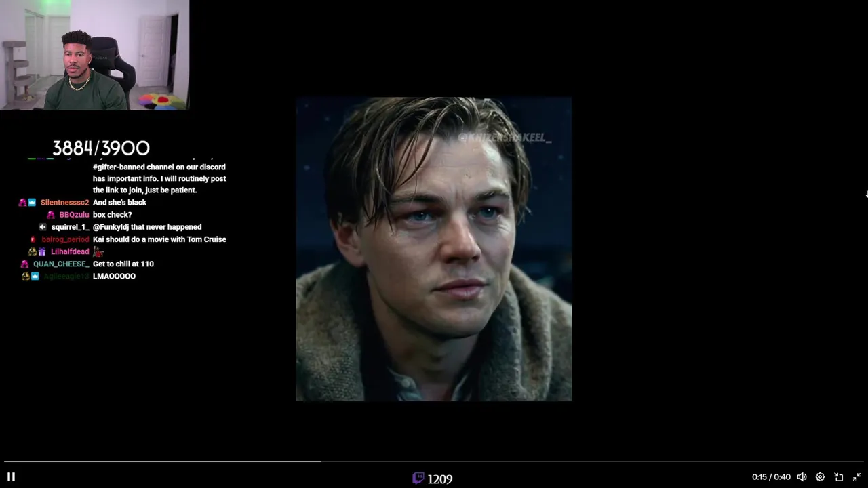
Task: Click the 'box check?' chat message
Action: click(x=113, y=215)
